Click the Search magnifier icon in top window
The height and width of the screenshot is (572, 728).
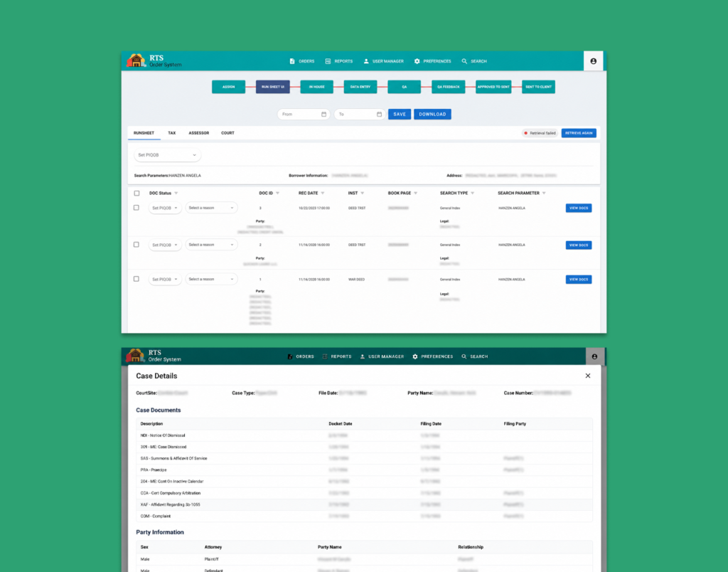[x=464, y=61]
